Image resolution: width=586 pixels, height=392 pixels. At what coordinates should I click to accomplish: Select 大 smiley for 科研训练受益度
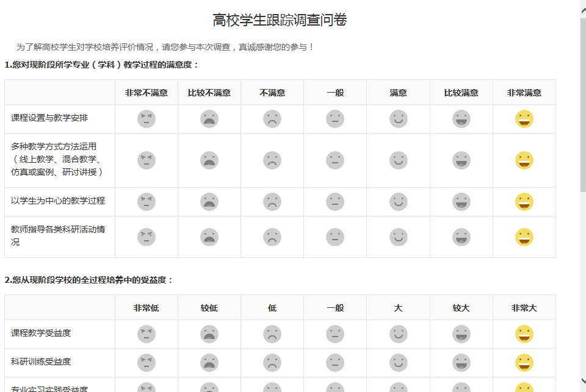point(399,363)
